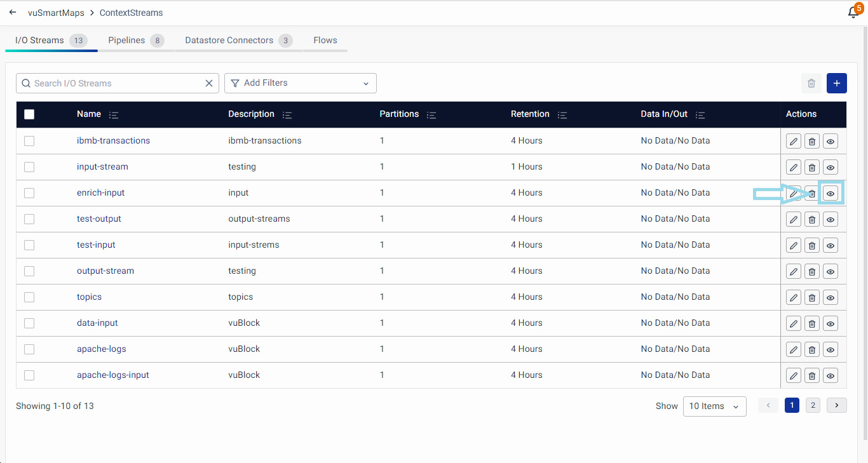Viewport: 868px width, 463px height.
Task: Click the plus button to add stream
Action: (836, 83)
